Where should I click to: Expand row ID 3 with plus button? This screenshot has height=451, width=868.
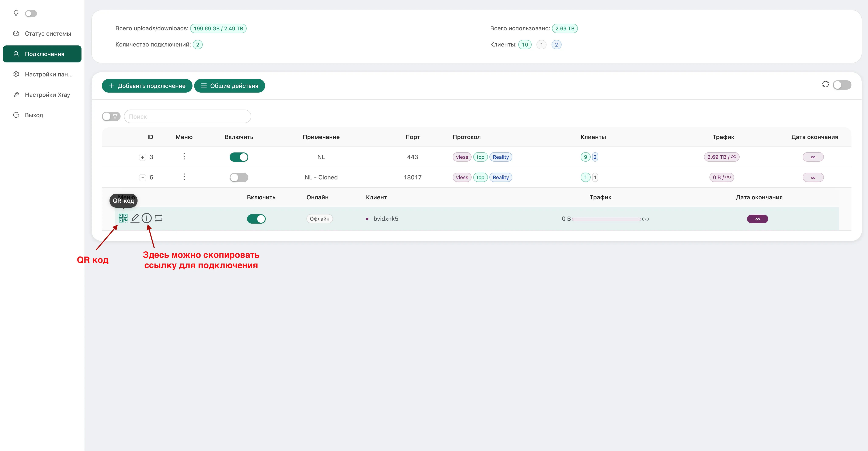143,157
